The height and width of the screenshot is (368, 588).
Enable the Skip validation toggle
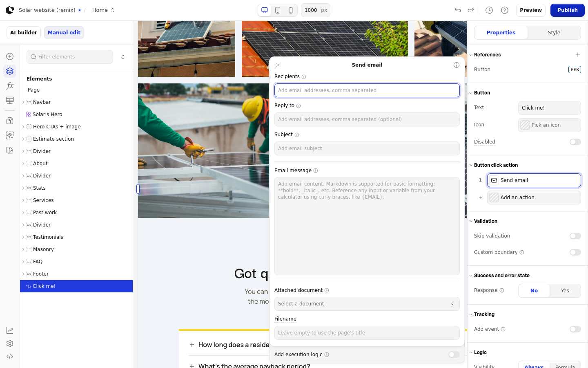point(575,236)
